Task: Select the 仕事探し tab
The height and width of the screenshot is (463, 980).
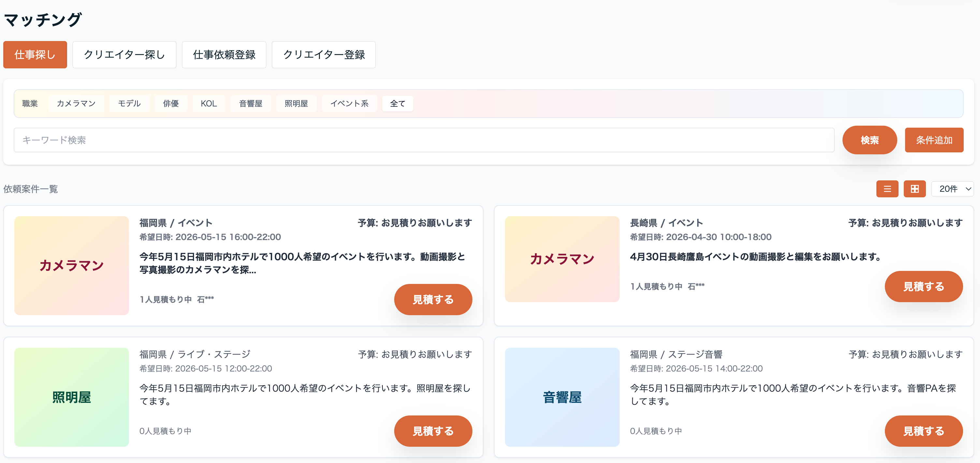Action: 35,55
